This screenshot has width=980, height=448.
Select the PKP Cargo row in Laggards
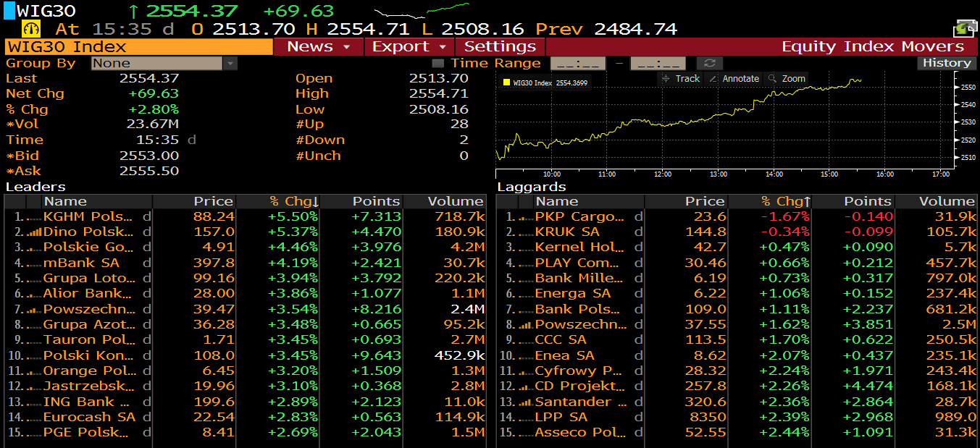[x=579, y=216]
